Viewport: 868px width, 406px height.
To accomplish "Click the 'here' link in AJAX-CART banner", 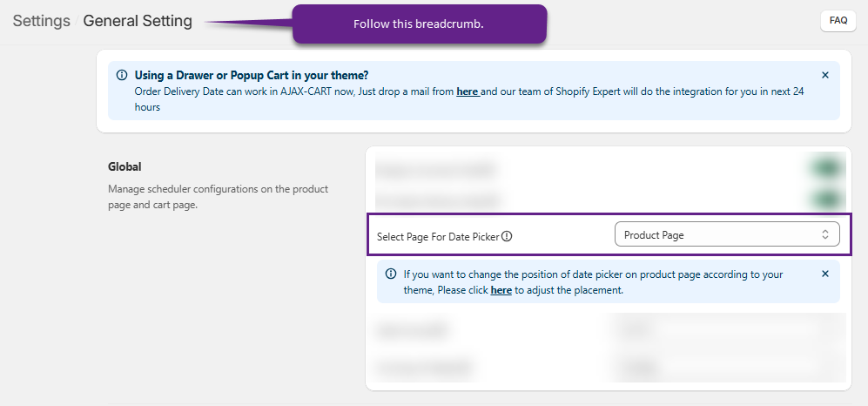I will click(x=468, y=91).
